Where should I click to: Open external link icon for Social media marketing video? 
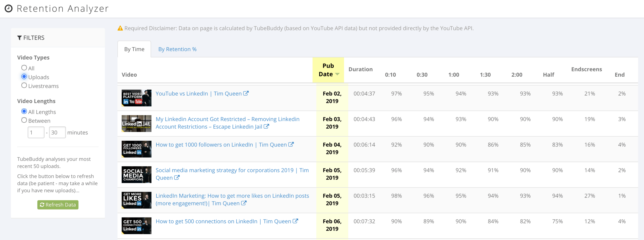click(177, 178)
